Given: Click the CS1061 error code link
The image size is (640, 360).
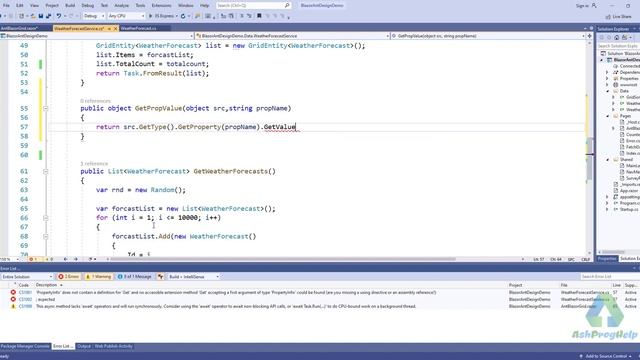Looking at the screenshot, I should (25, 292).
